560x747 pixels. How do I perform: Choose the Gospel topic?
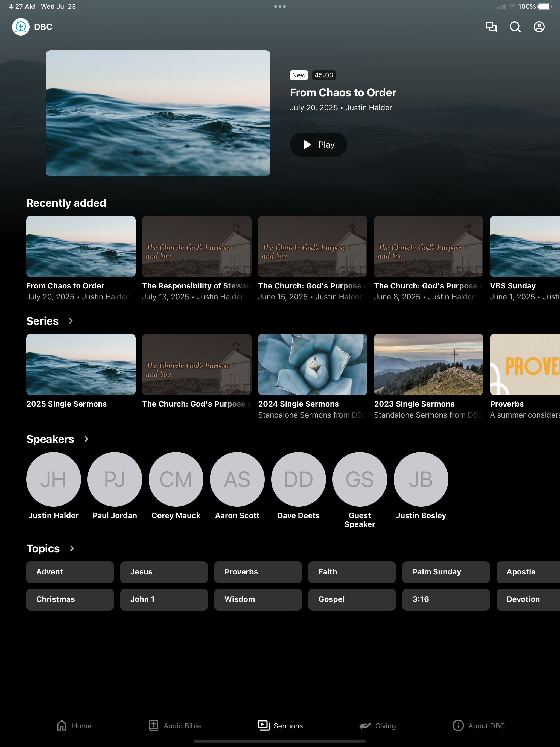pos(352,599)
